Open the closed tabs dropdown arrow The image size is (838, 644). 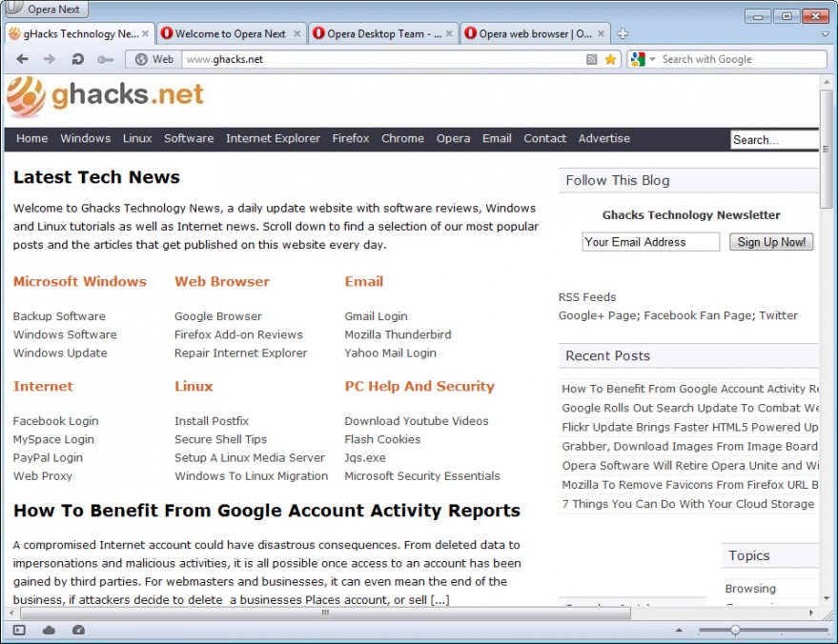(x=826, y=33)
